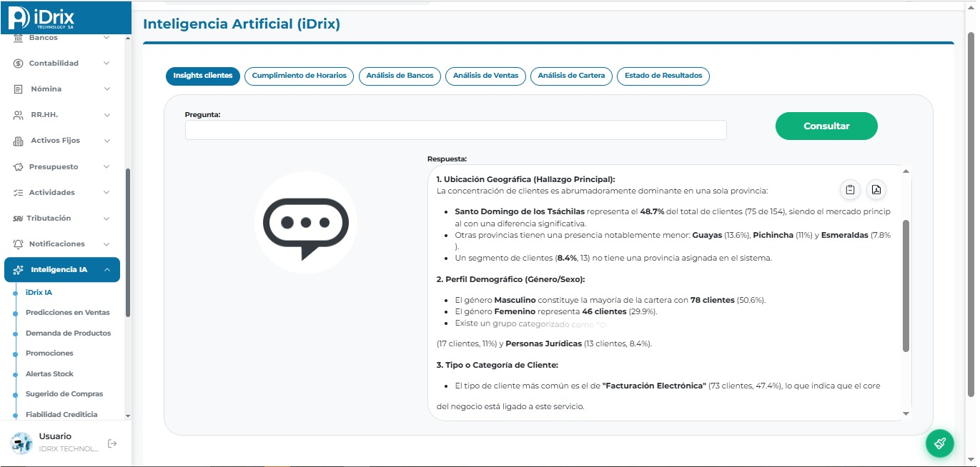Click the Activos Fijos building icon

tap(19, 141)
